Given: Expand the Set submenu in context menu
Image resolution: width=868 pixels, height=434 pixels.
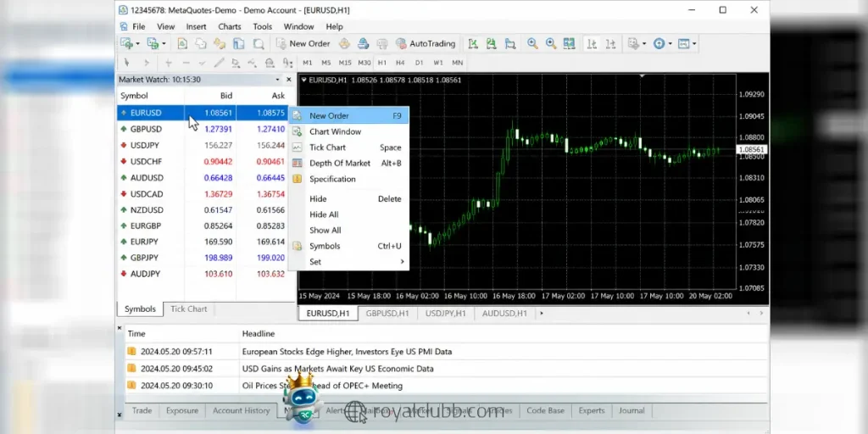Looking at the screenshot, I should (x=348, y=262).
